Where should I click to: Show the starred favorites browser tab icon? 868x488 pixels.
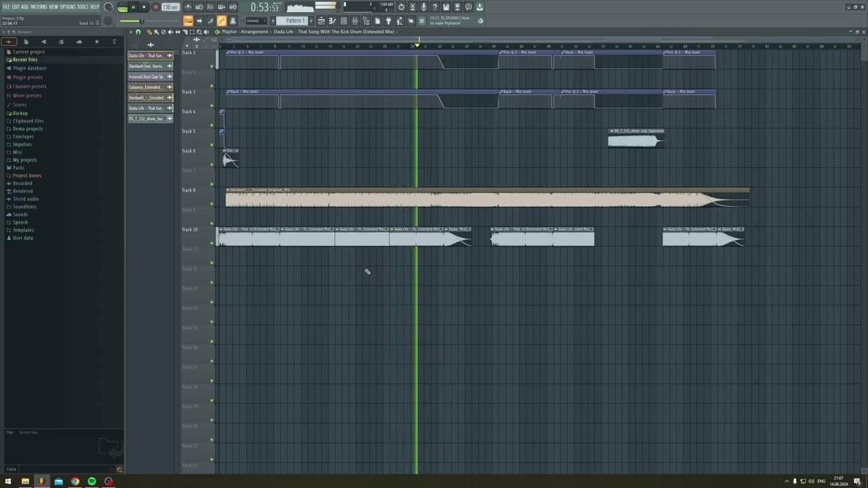(x=96, y=41)
